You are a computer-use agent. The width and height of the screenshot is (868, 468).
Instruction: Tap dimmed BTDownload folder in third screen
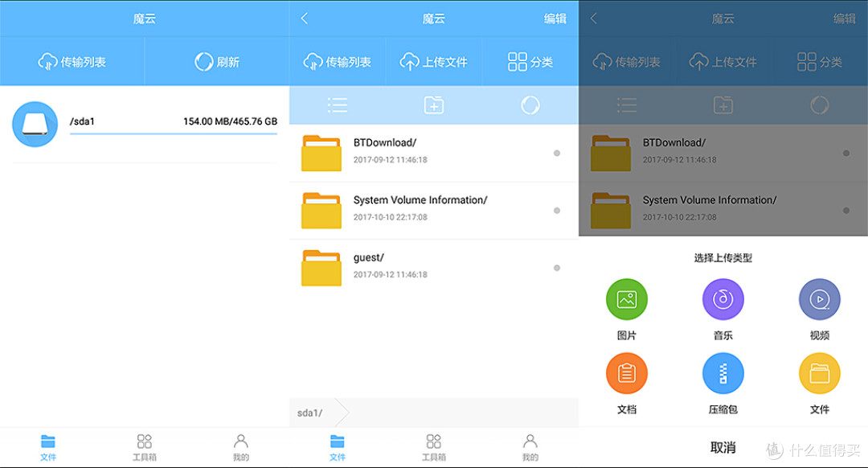tap(611, 153)
